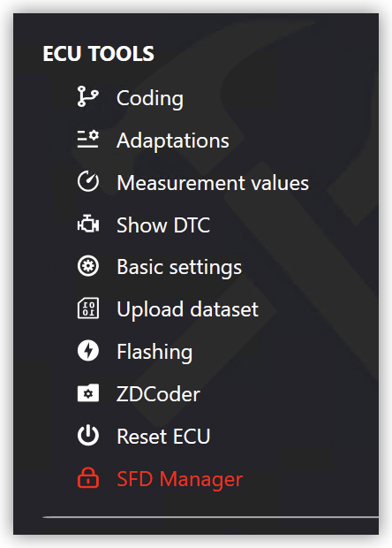Open Show DTC item
The image size is (392, 548).
pyautogui.click(x=163, y=225)
